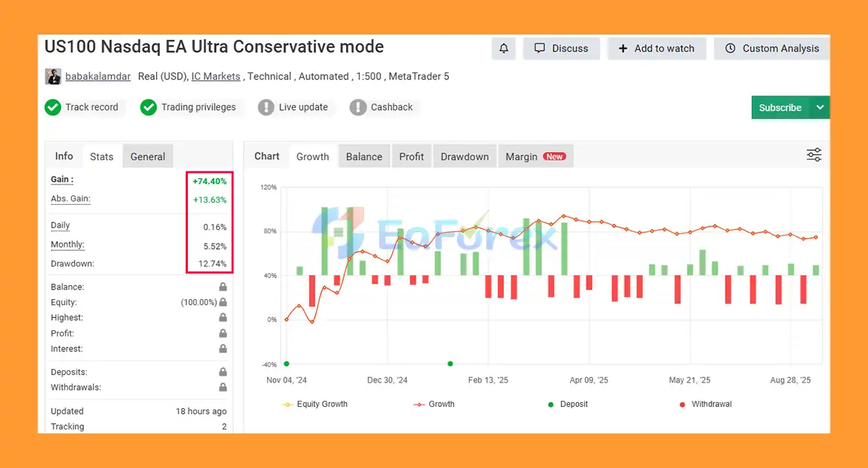
Task: Open the Custom Analysis menu
Action: (x=772, y=49)
